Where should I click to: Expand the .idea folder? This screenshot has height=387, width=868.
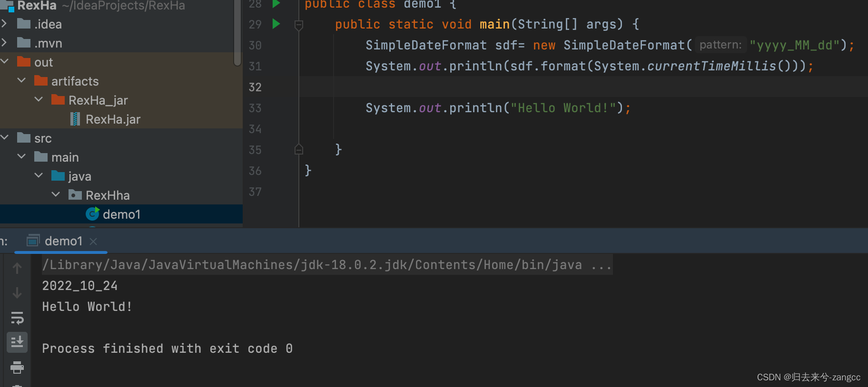click(x=4, y=23)
